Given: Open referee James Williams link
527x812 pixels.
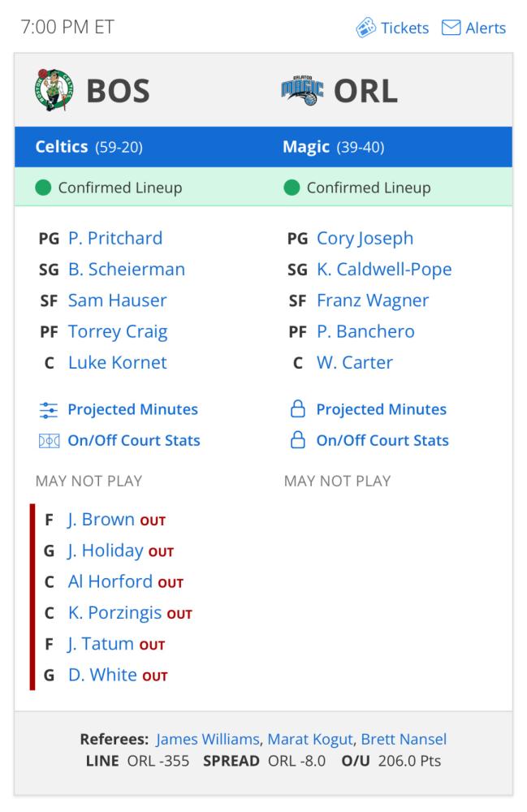Looking at the screenshot, I should pyautogui.click(x=208, y=739).
